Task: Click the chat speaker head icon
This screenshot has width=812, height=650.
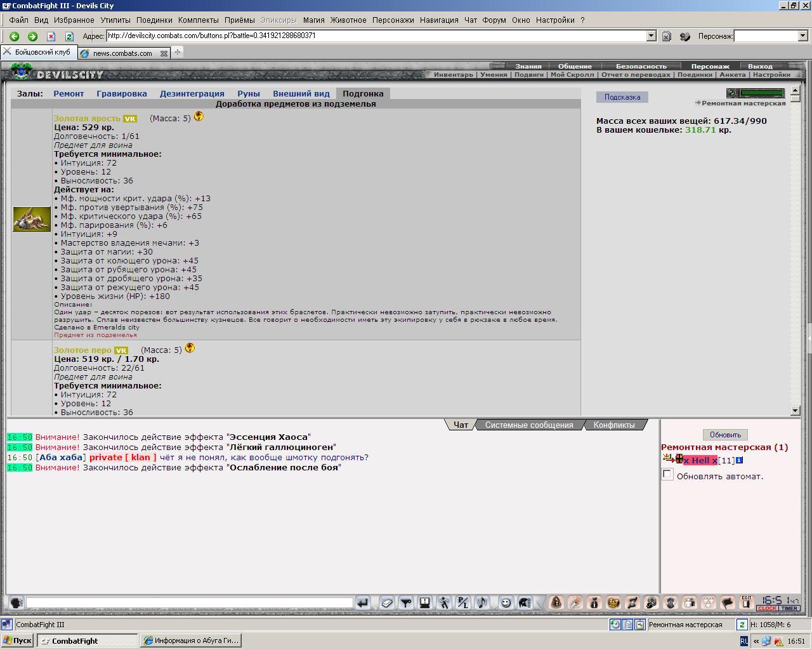Action: [x=16, y=602]
